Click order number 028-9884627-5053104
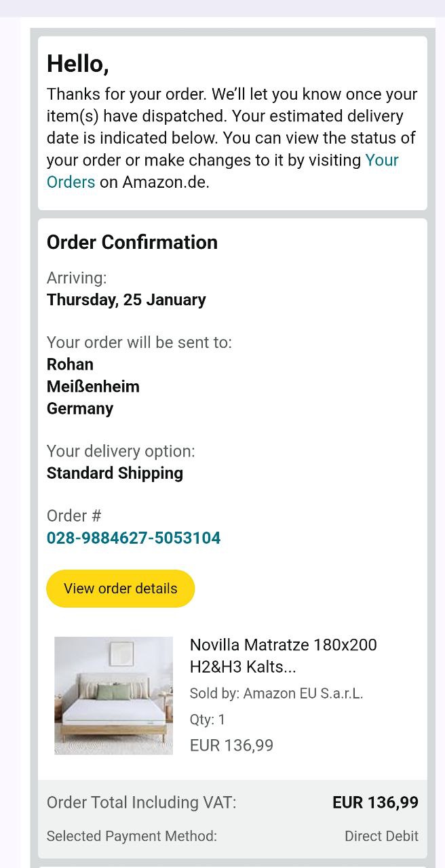Image resolution: width=445 pixels, height=868 pixels. [134, 538]
